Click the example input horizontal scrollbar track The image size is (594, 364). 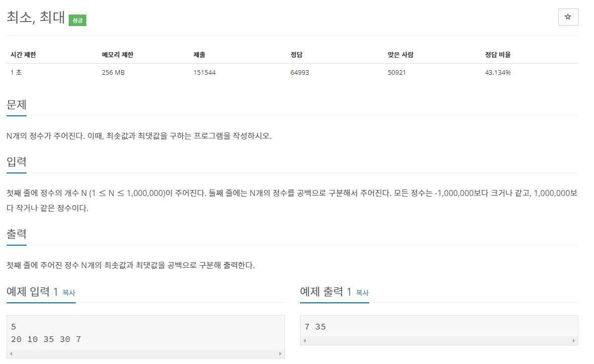point(145,354)
